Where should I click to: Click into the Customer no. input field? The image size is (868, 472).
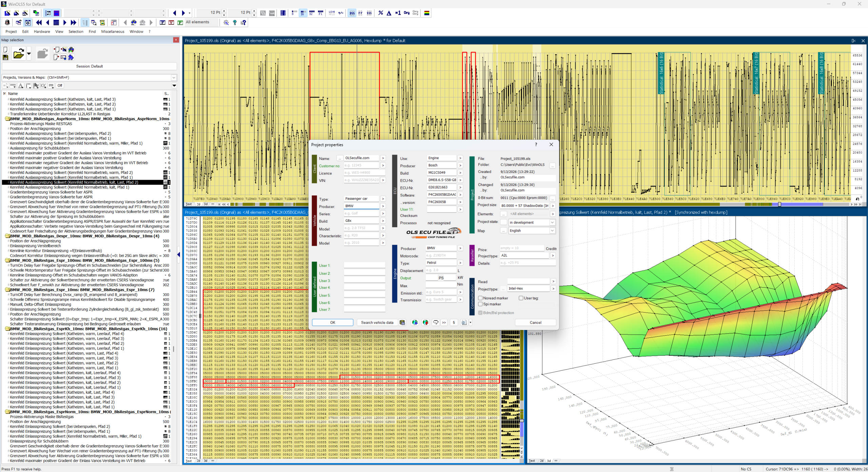[361, 165]
